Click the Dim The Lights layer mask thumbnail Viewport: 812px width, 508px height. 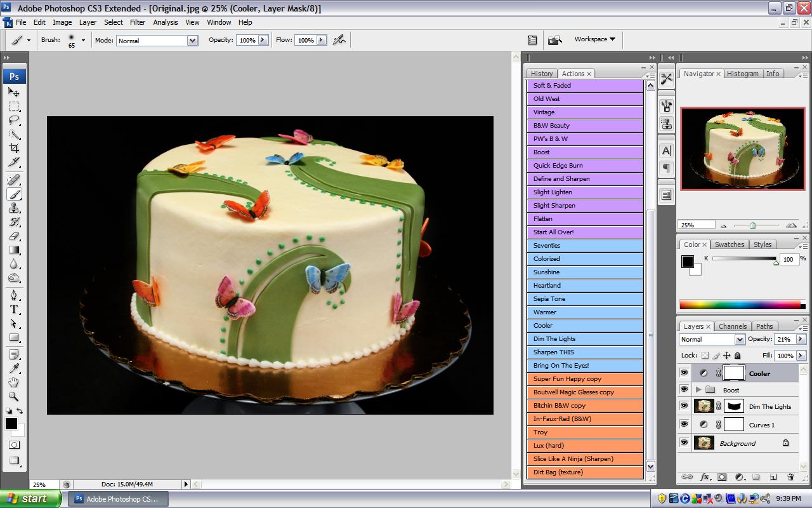[734, 406]
